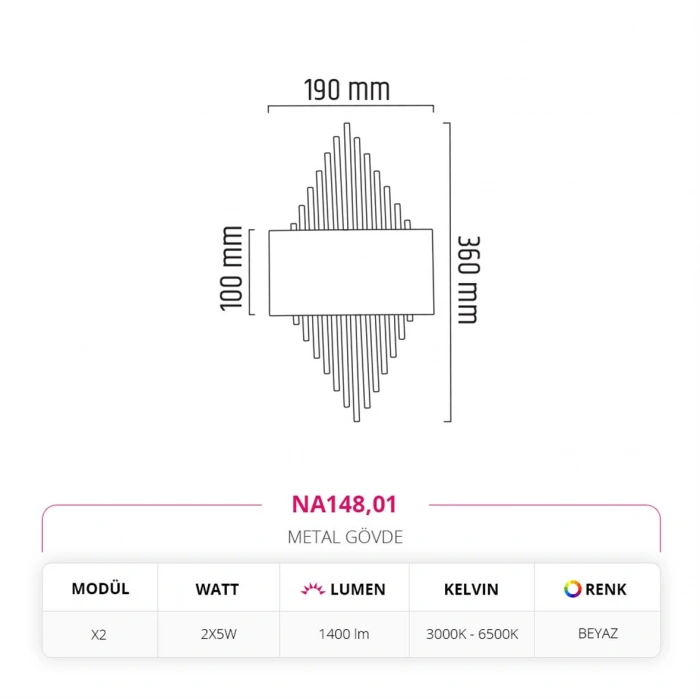Click the 1400 lm value
The image size is (700, 700).
344,634
